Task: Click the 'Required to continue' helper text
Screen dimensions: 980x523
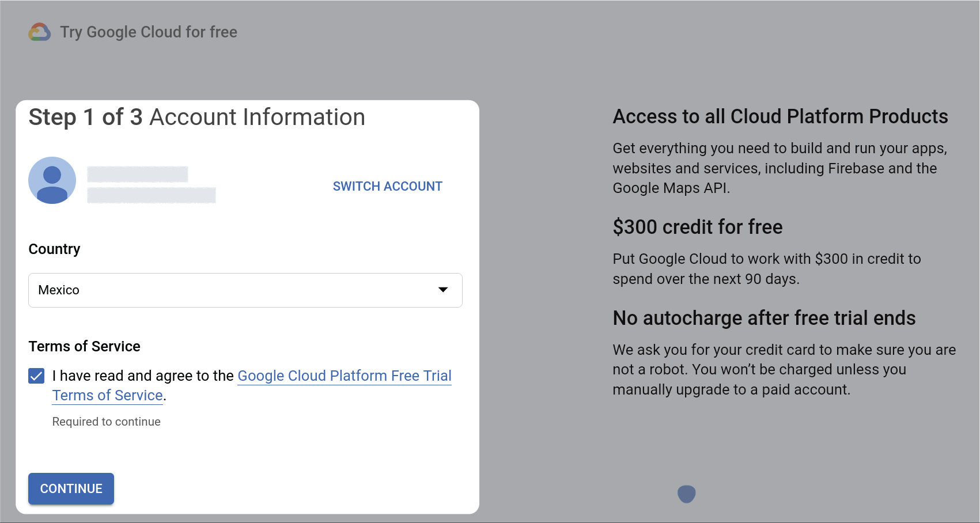Action: (107, 422)
